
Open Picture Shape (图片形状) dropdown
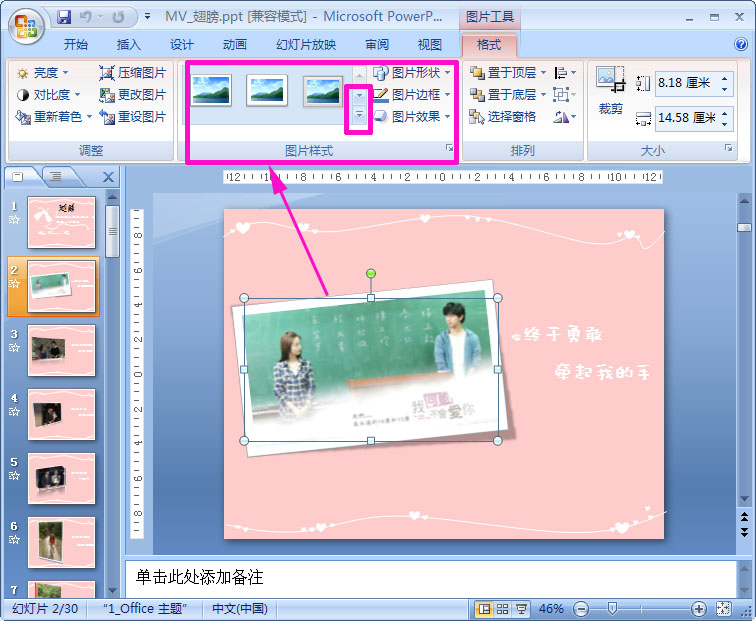click(x=412, y=73)
